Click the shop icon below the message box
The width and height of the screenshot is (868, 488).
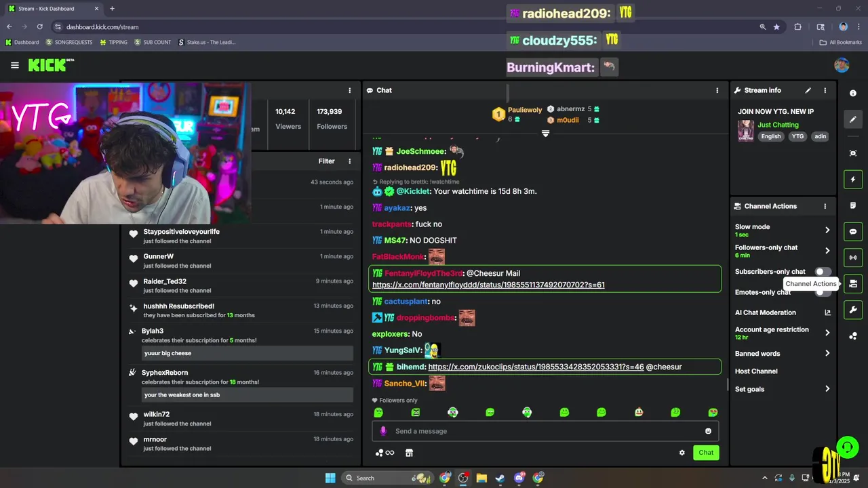[x=409, y=453]
